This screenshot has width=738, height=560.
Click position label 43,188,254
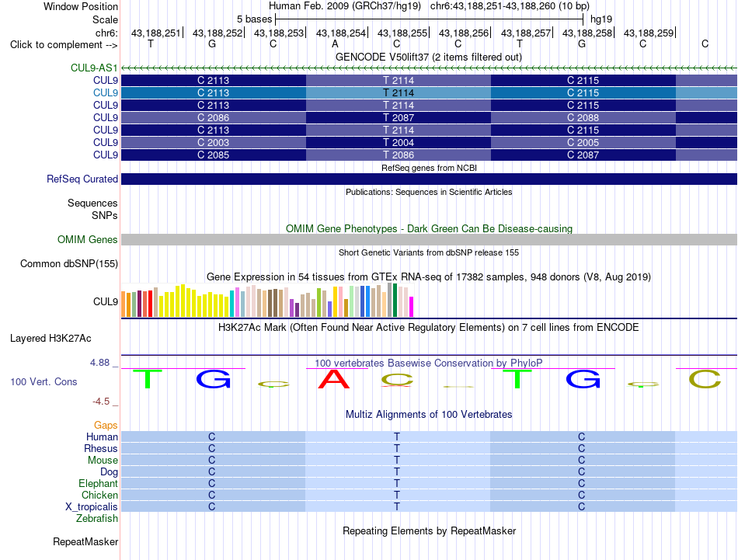pos(341,33)
